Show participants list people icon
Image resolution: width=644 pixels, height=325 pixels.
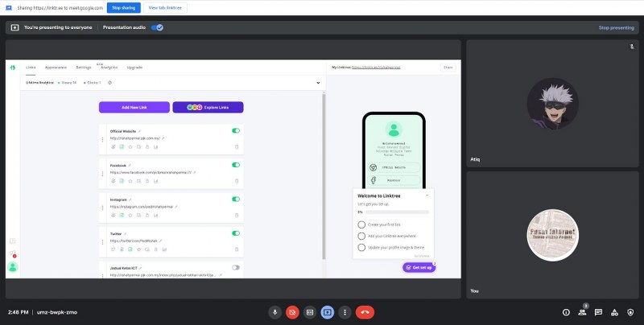pos(582,313)
